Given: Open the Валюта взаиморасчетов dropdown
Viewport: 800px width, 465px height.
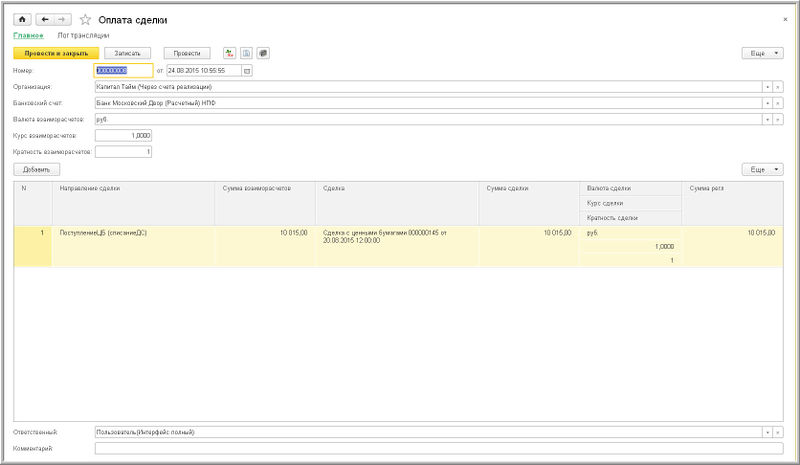Looking at the screenshot, I should coord(767,119).
